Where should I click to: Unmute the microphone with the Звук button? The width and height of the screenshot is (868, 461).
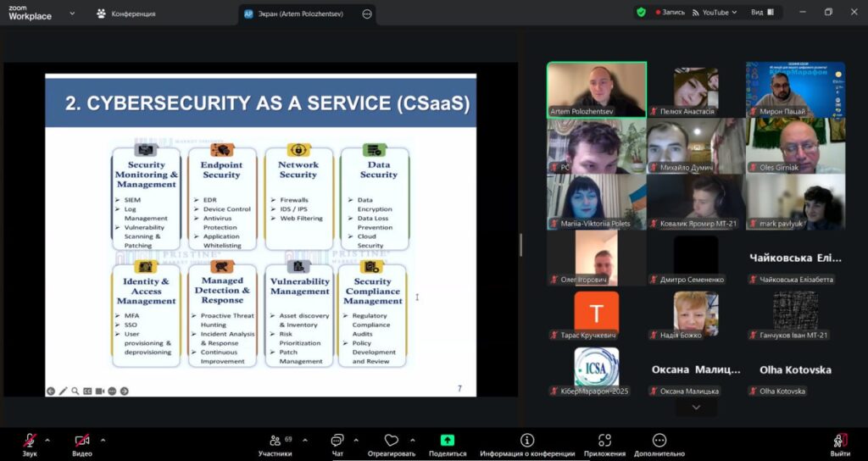coord(30,442)
